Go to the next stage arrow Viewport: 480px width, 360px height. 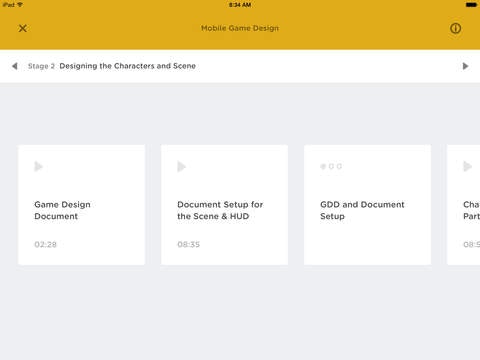(465, 66)
